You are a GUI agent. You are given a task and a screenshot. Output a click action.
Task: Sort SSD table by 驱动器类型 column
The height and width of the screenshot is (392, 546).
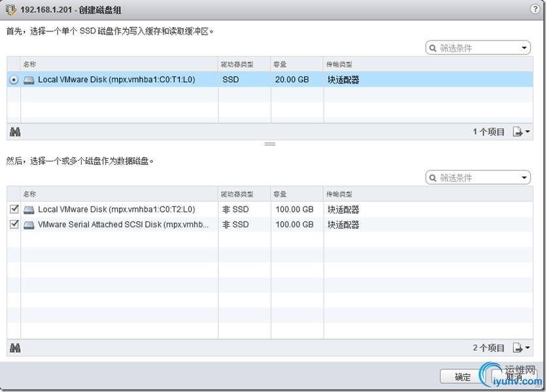tap(245, 64)
